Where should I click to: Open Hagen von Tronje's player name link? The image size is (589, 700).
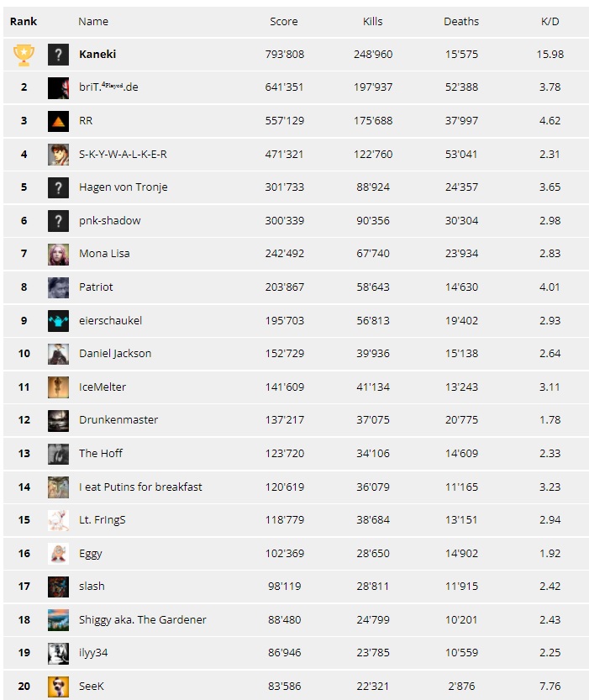pyautogui.click(x=124, y=187)
